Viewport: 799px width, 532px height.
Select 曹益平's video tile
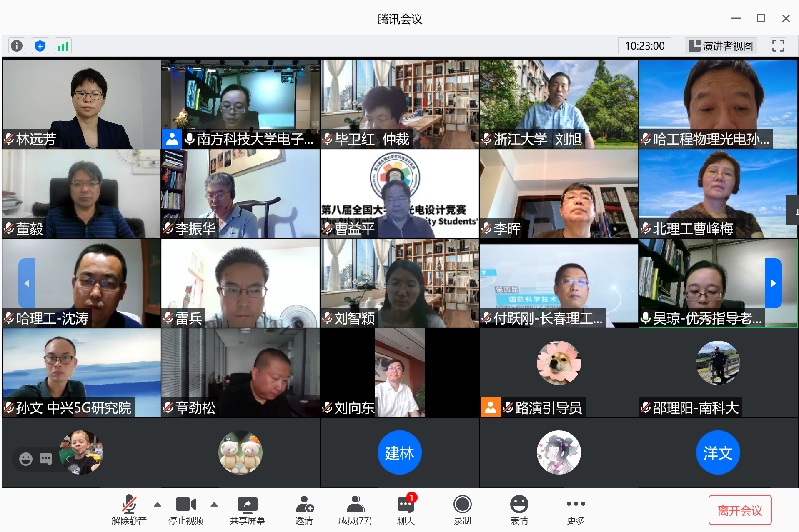(400, 194)
